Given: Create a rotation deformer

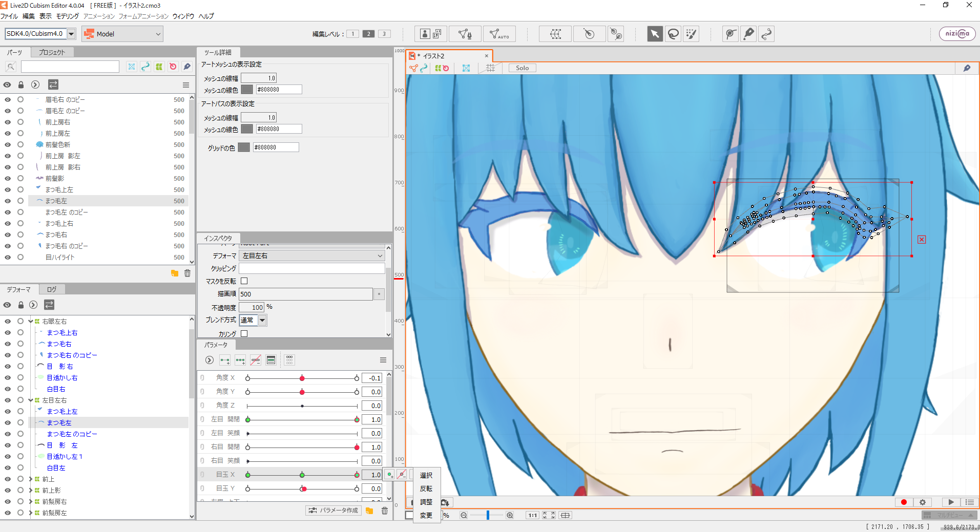Looking at the screenshot, I should 589,34.
